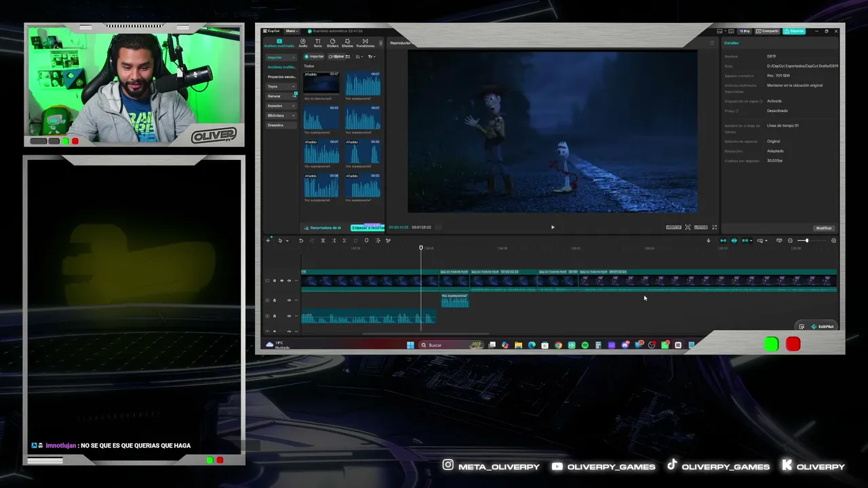Click the Pro badge button

pyautogui.click(x=745, y=31)
